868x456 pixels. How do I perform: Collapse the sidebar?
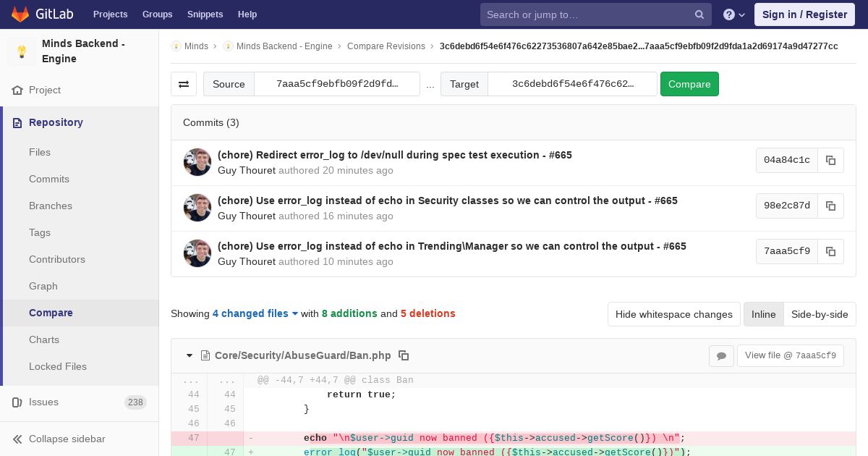(67, 439)
